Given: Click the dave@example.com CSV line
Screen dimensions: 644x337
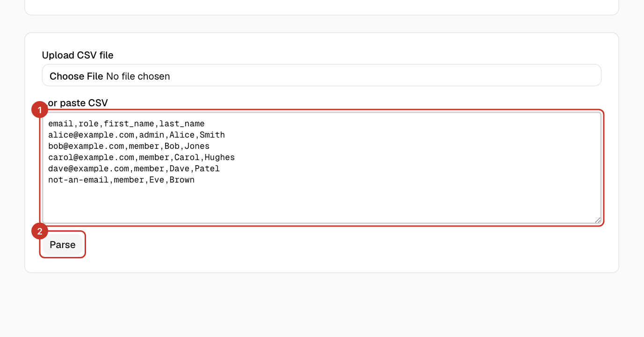Looking at the screenshot, I should [134, 168].
